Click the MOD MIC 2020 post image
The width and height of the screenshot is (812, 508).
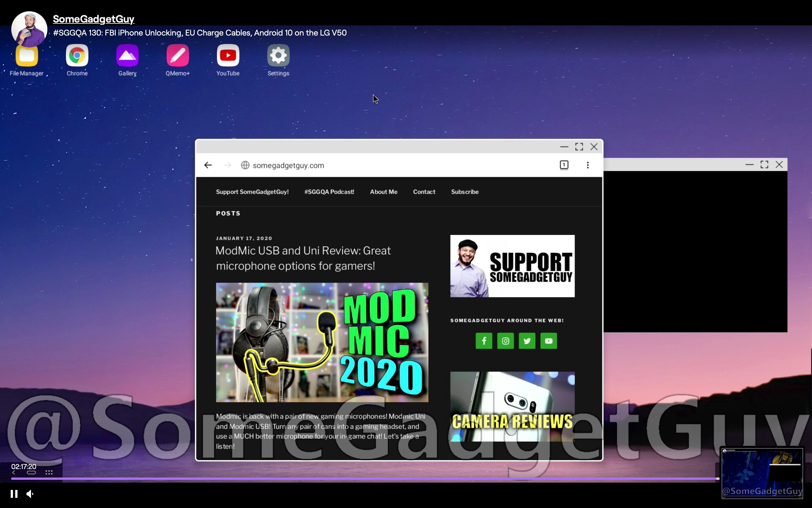(x=322, y=342)
